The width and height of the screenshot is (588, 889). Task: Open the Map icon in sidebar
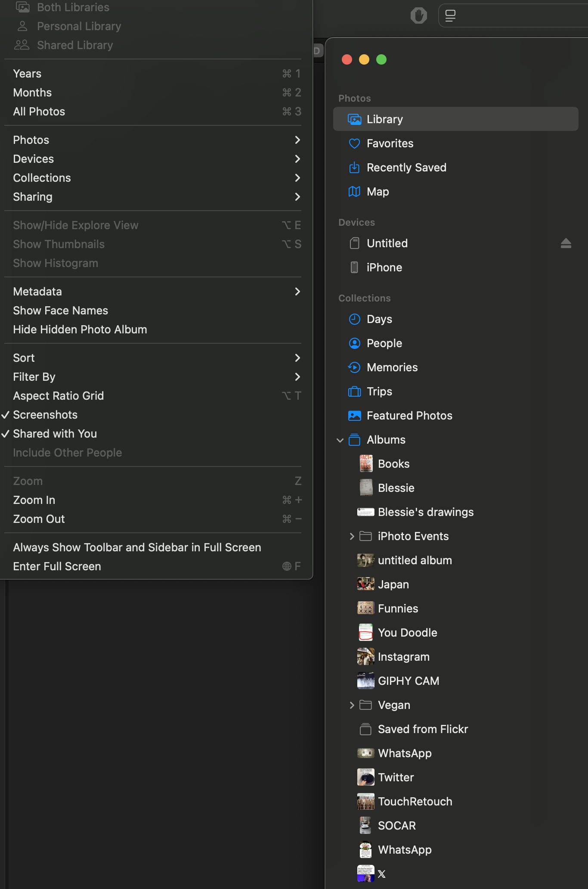pos(354,192)
